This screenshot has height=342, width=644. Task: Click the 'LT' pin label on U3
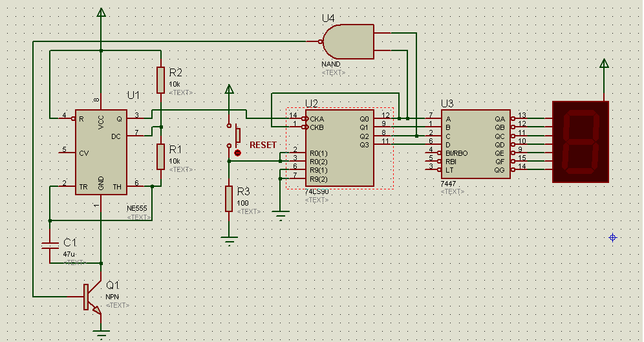449,170
